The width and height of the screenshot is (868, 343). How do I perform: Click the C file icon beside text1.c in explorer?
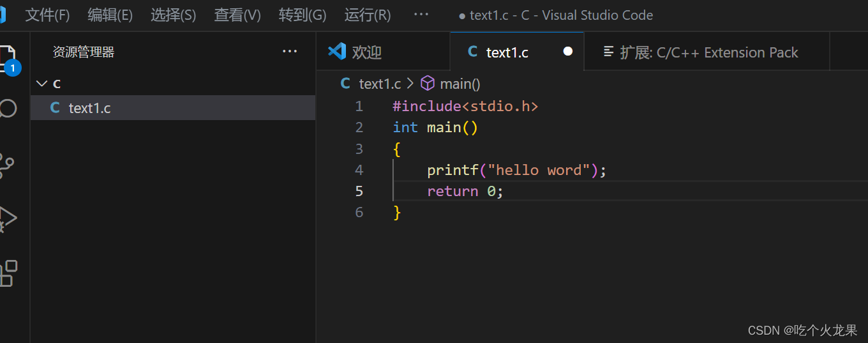(55, 108)
